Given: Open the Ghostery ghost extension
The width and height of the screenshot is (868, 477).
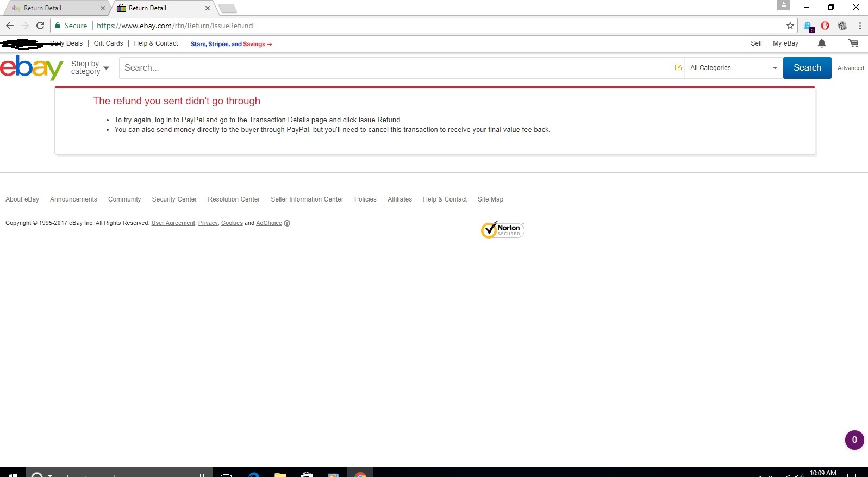Looking at the screenshot, I should 809,26.
